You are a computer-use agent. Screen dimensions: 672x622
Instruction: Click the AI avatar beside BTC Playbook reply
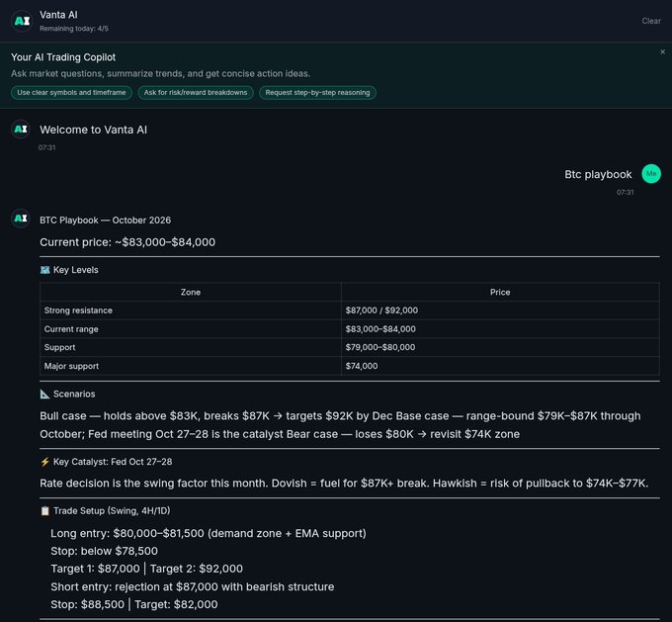(21, 219)
